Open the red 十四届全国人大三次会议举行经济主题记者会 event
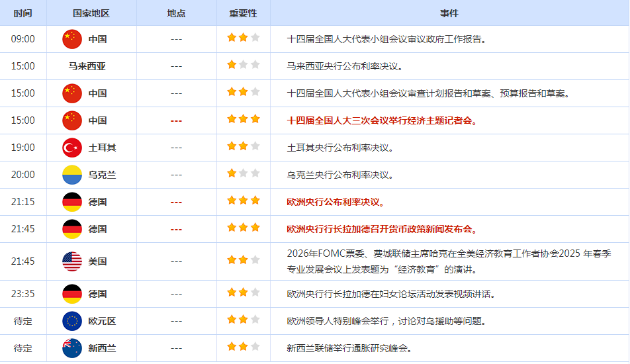Screen dimensions: 630x364 point(382,120)
